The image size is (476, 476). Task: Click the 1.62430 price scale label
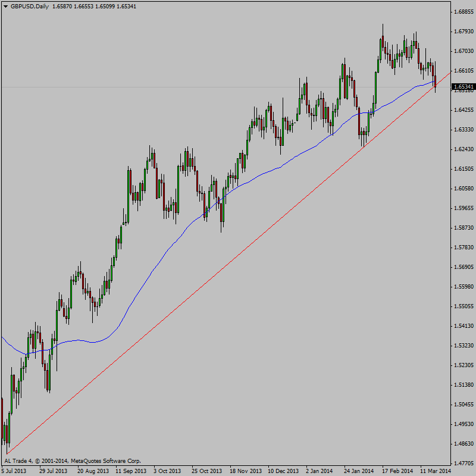click(462, 149)
